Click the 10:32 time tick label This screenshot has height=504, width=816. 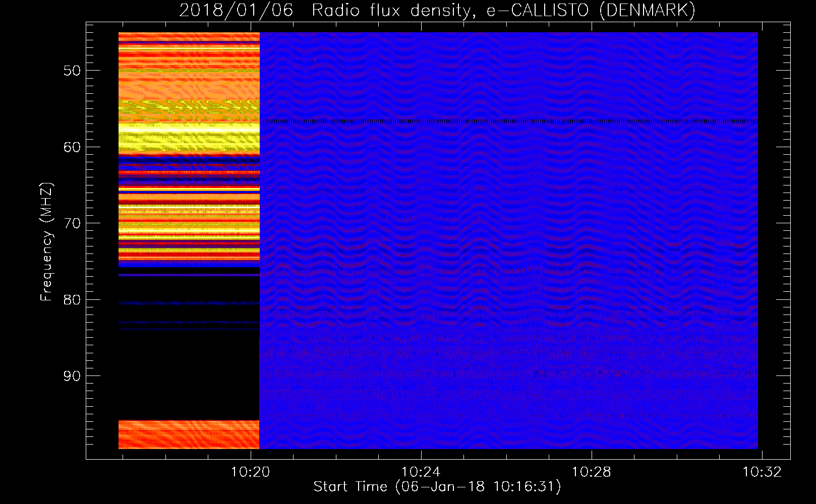click(762, 472)
